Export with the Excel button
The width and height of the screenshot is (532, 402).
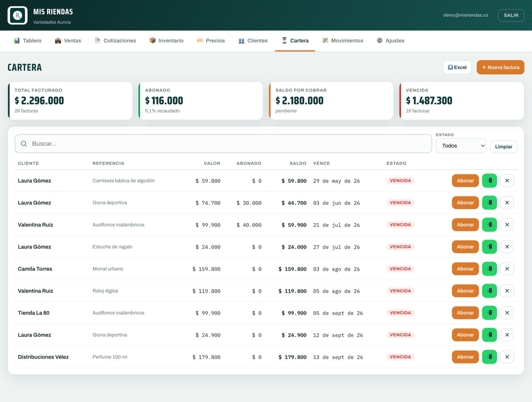tap(457, 67)
